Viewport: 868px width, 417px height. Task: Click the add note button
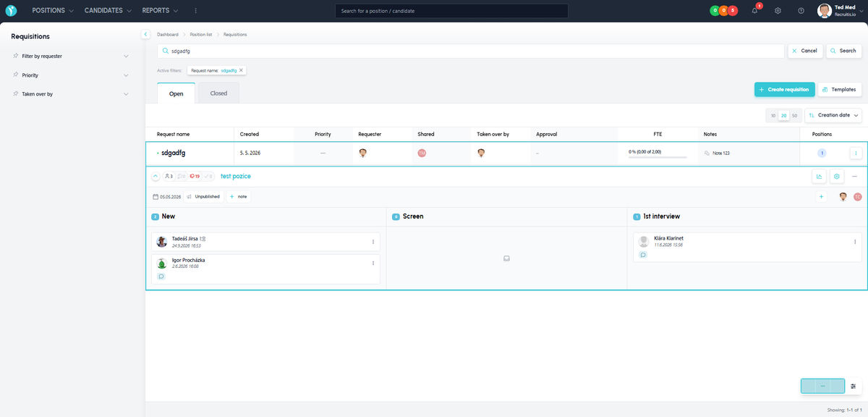click(238, 197)
